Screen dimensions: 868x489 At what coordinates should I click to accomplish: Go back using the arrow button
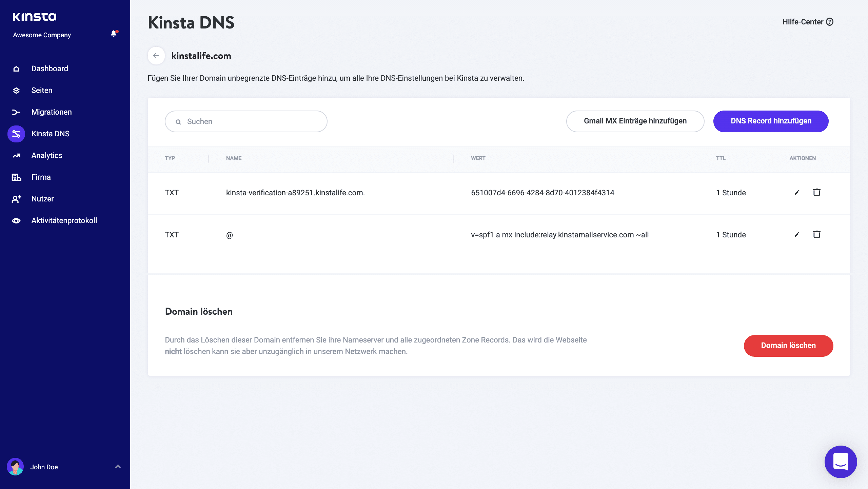tap(156, 56)
